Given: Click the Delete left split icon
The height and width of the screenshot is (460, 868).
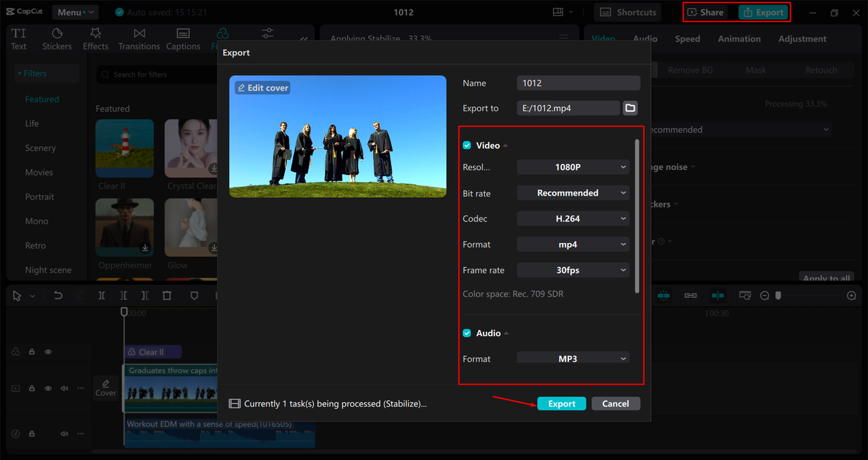Looking at the screenshot, I should pos(123,295).
